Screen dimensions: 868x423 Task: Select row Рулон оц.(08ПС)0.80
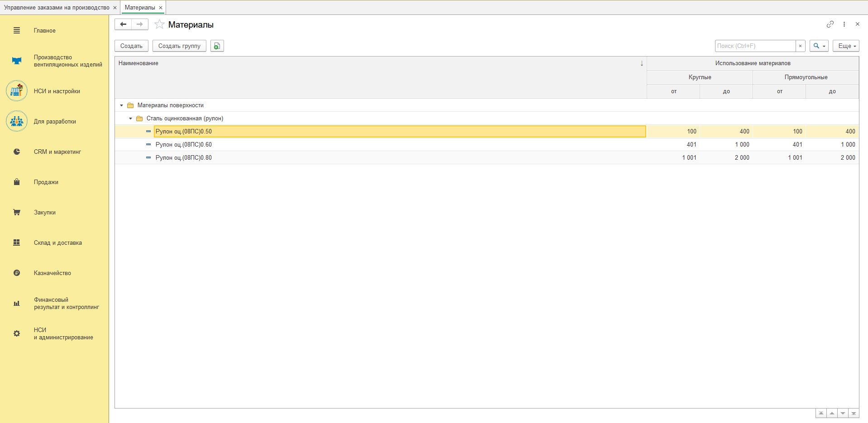click(184, 158)
